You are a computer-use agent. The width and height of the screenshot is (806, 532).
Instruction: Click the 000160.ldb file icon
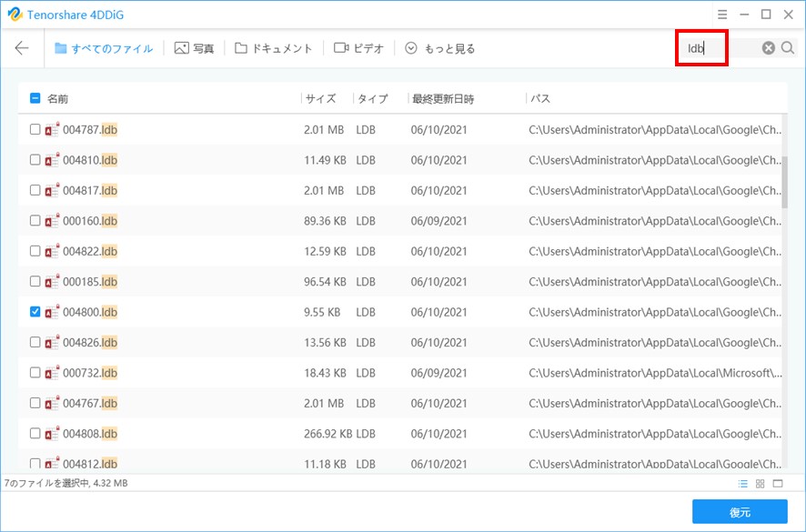[x=52, y=220]
